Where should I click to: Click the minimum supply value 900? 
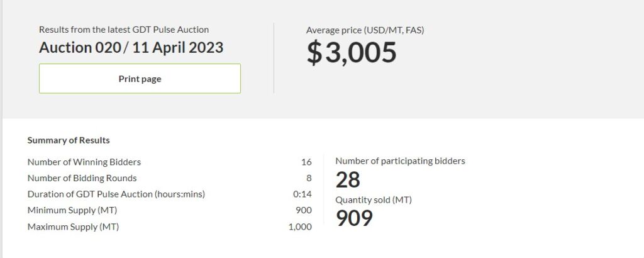coord(304,210)
